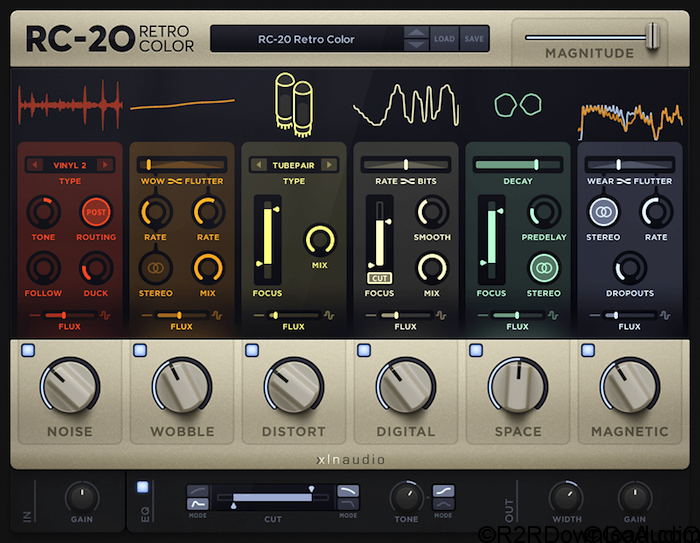
Task: Toggle the Space flux waveform icon
Action: pyautogui.click(x=553, y=315)
